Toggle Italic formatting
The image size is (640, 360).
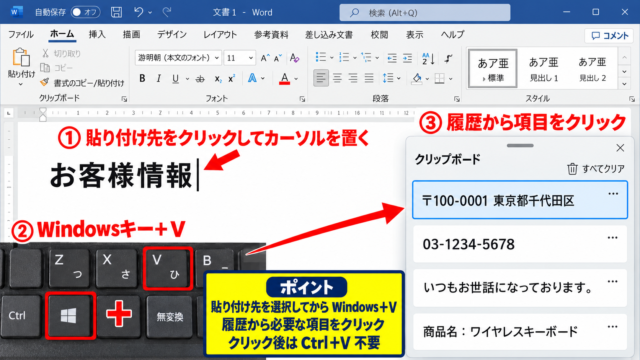(x=159, y=78)
